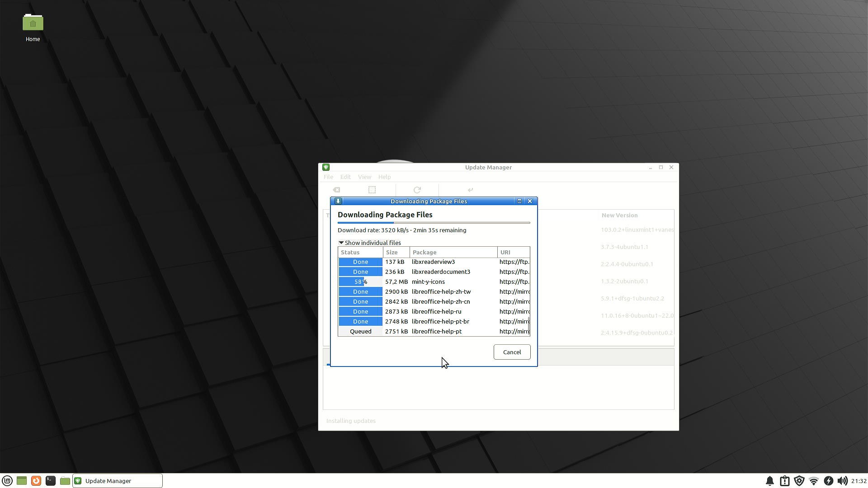Click the overall download progress bar
The width and height of the screenshot is (868, 488).
pyautogui.click(x=434, y=223)
